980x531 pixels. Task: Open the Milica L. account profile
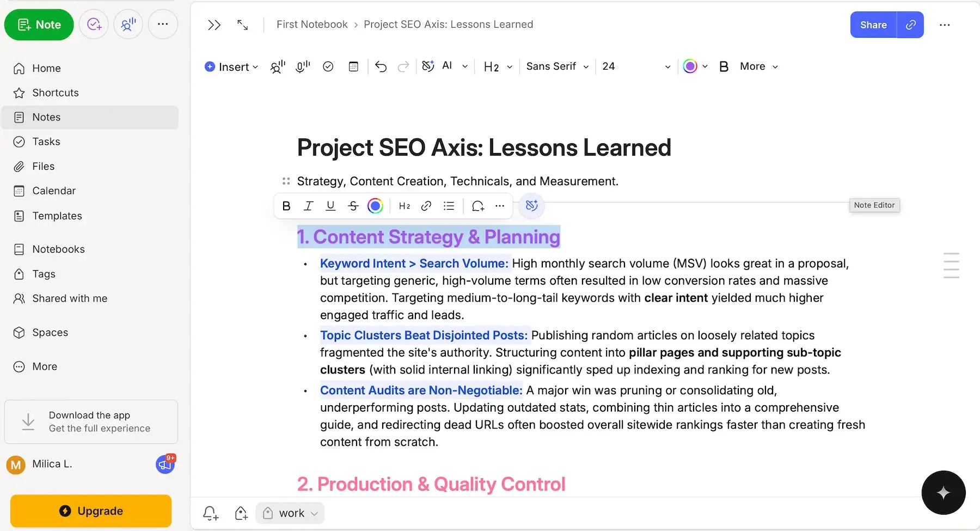click(x=40, y=464)
